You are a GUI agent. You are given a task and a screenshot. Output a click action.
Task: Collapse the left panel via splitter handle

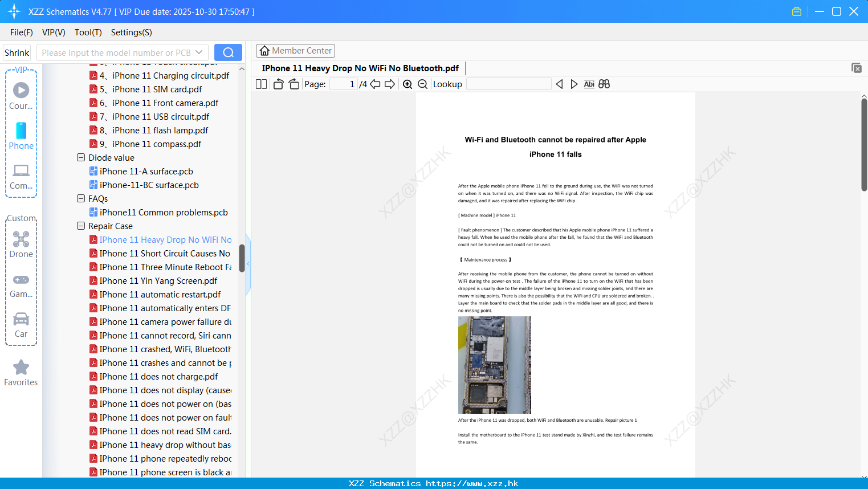[x=248, y=264]
